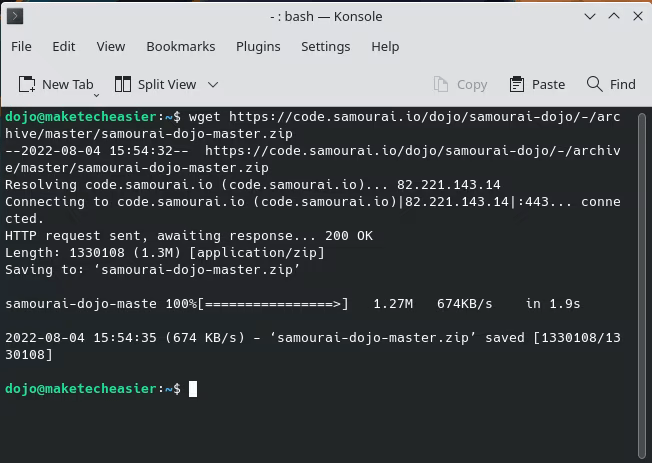Click the terminal cursor block at prompt
Image resolution: width=652 pixels, height=463 pixels.
193,389
